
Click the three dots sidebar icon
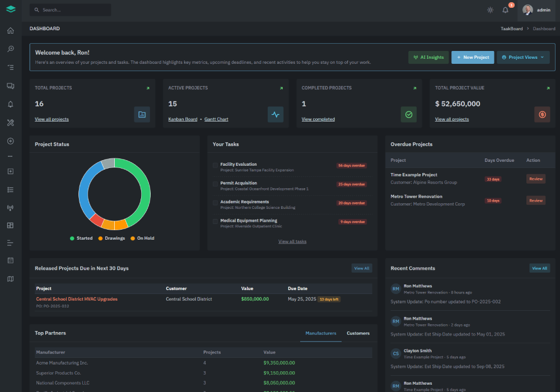10,156
